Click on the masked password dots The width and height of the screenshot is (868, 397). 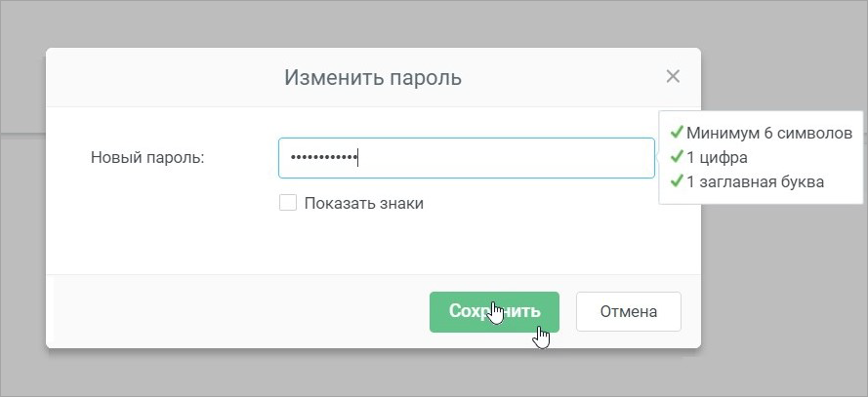pos(324,158)
